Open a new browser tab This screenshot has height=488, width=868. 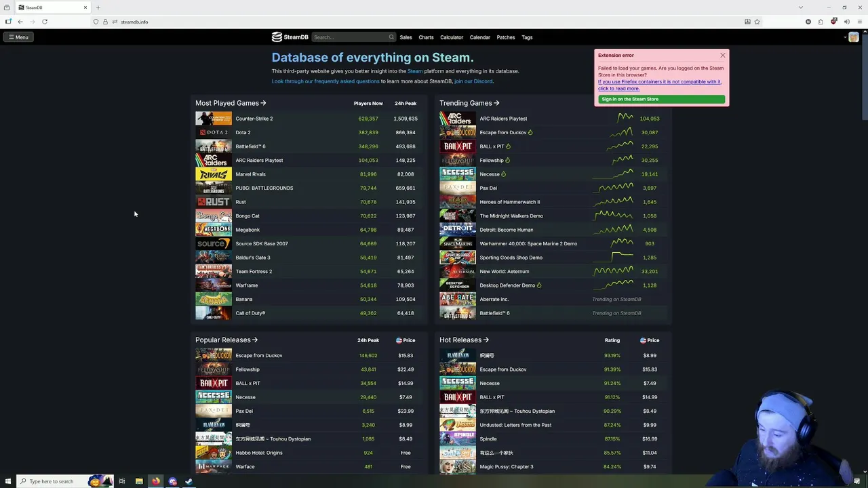(98, 7)
